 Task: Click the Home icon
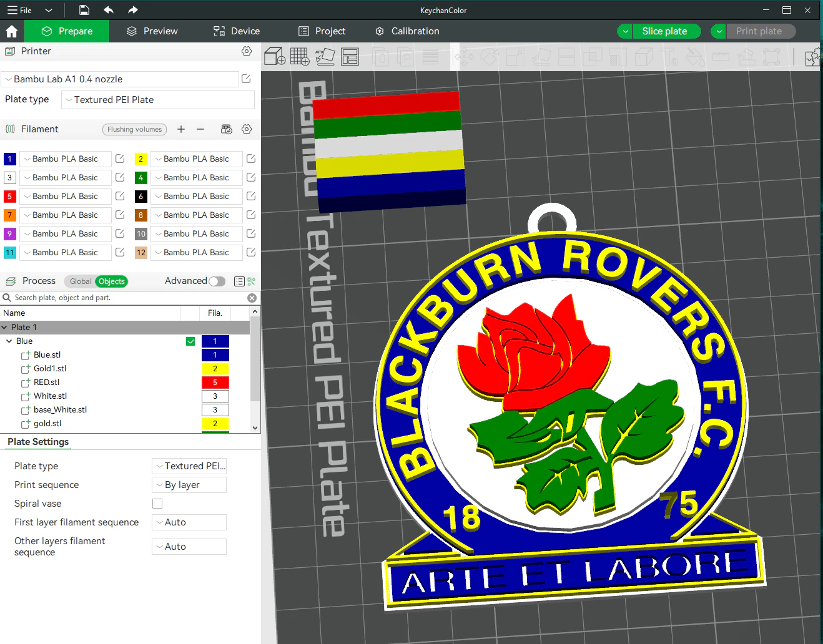pos(11,31)
